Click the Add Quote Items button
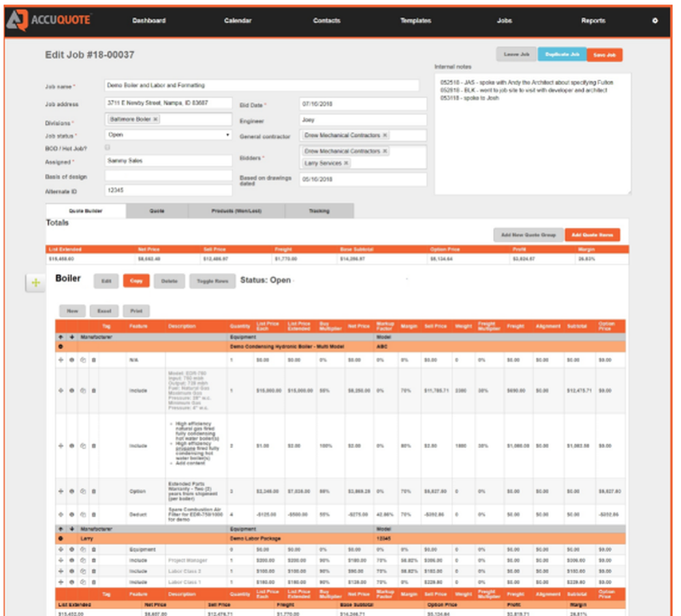The width and height of the screenshot is (681, 616). point(592,235)
